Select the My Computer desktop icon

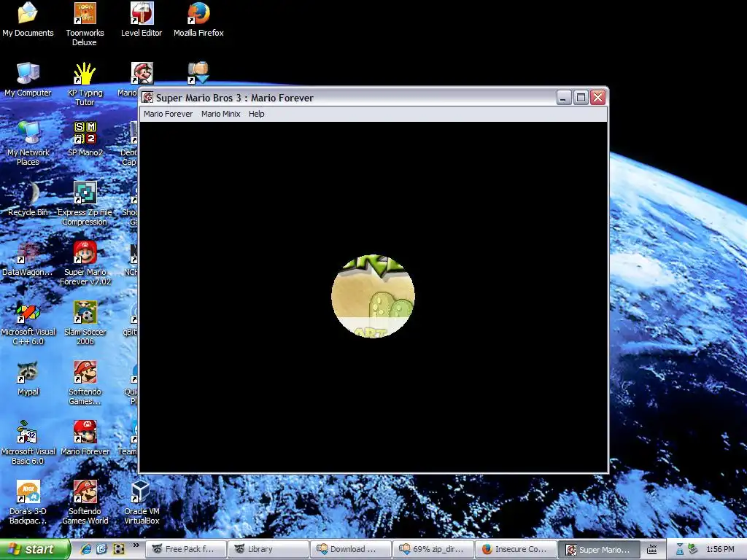(x=28, y=79)
